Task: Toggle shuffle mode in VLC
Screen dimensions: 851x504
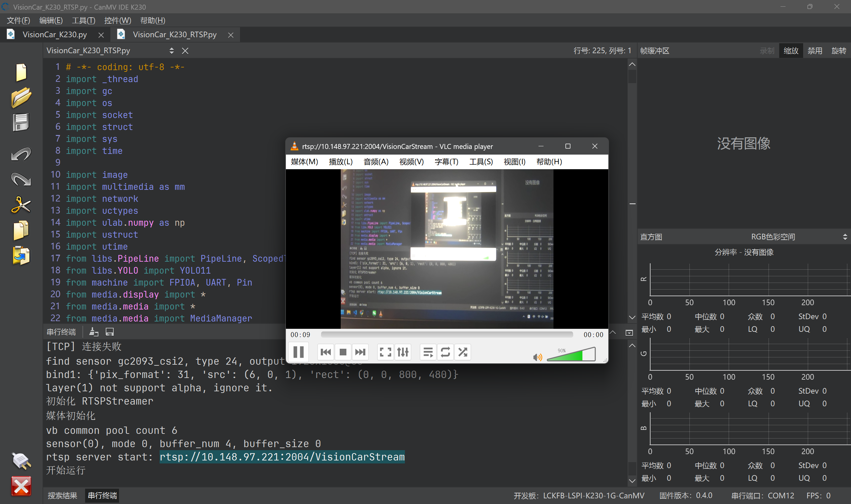Action: click(x=462, y=352)
